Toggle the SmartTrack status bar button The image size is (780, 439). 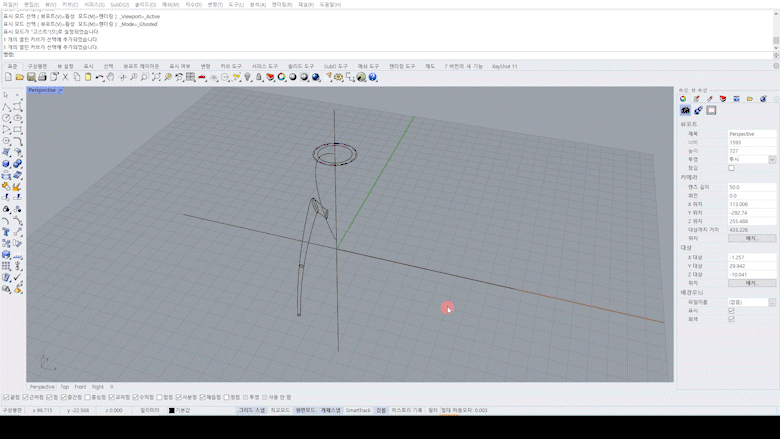[358, 410]
